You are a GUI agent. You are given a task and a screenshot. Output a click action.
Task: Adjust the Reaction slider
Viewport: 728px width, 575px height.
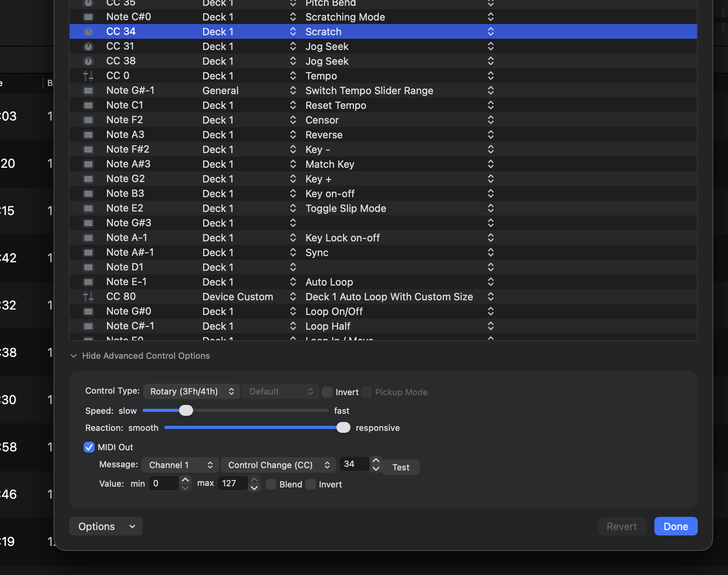pos(343,427)
